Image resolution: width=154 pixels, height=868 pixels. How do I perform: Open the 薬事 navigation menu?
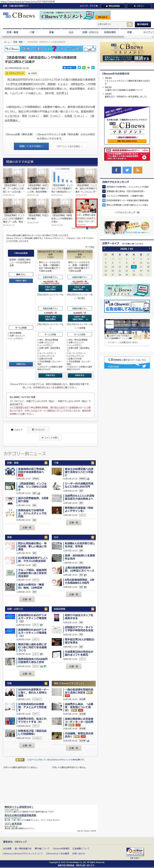tap(51, 32)
